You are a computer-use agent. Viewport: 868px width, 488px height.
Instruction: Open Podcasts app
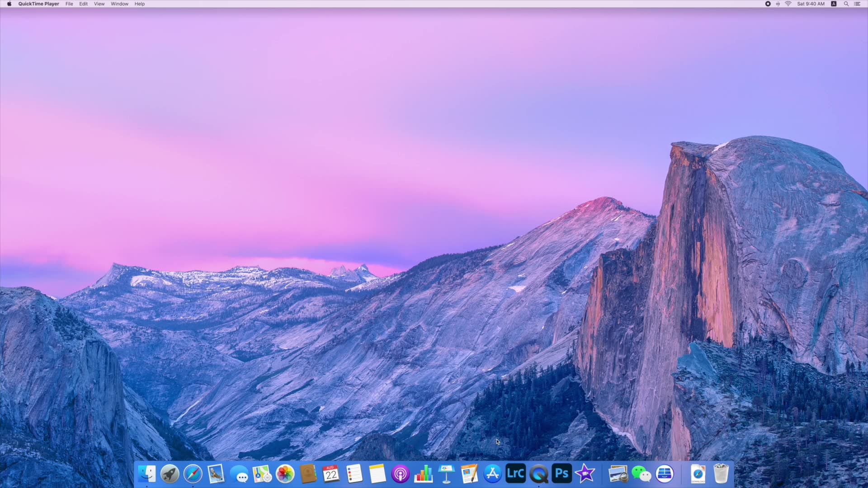coord(400,474)
